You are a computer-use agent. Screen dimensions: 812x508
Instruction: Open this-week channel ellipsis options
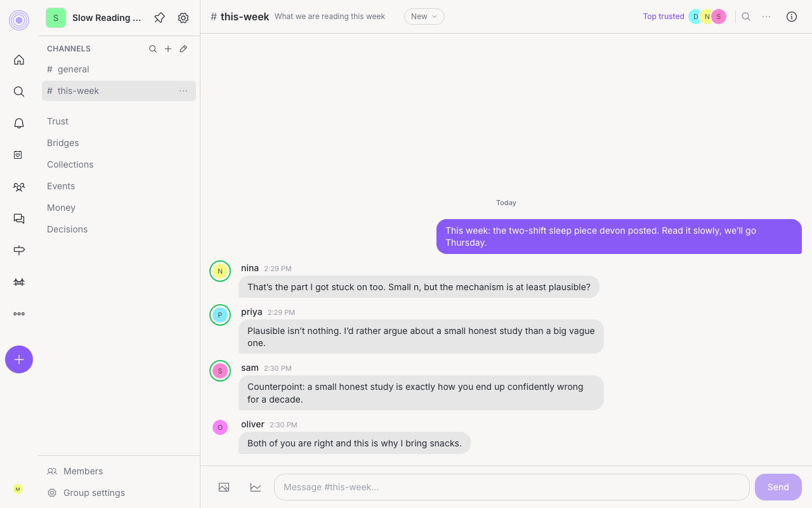click(183, 91)
